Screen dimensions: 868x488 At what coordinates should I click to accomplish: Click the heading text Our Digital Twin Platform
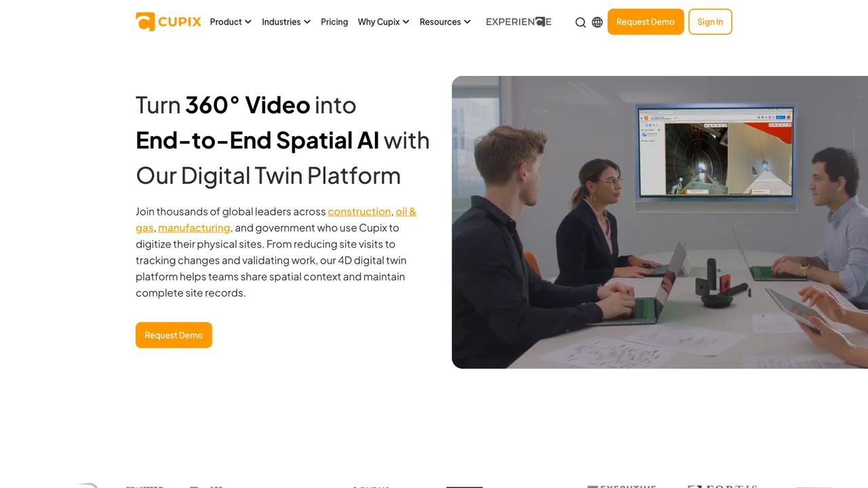[x=269, y=176]
